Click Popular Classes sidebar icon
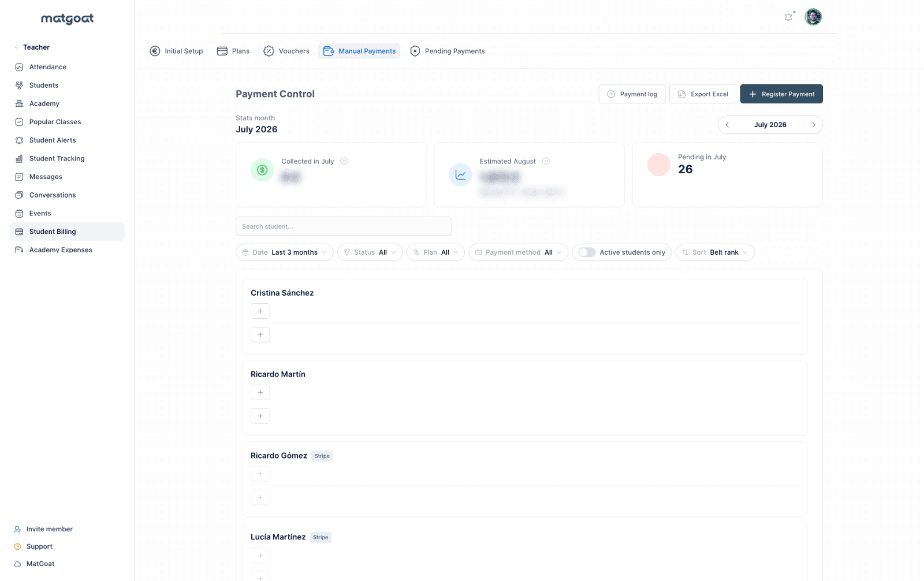 19,122
